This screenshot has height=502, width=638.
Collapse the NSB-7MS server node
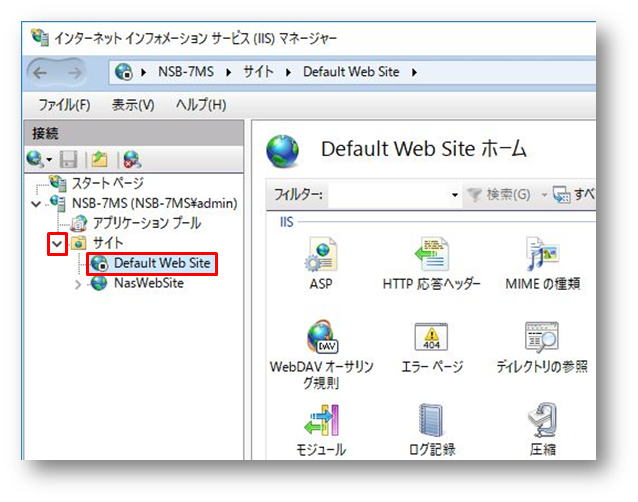[x=36, y=203]
